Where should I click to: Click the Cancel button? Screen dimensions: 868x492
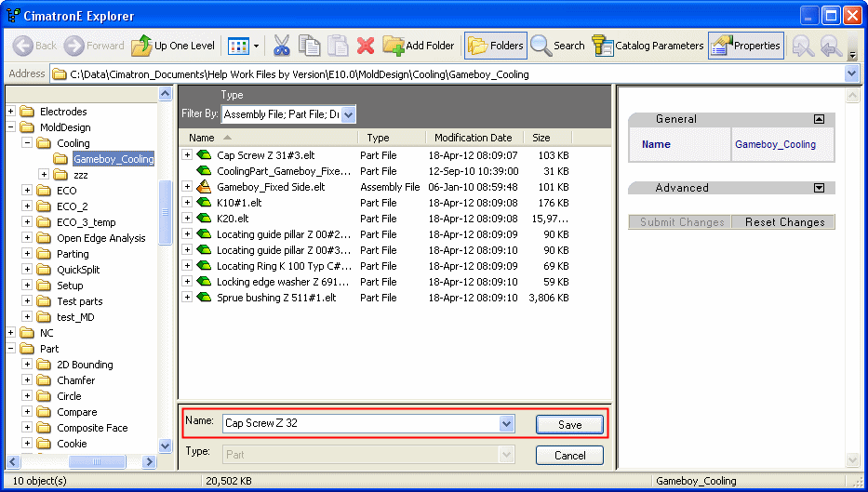(x=569, y=456)
